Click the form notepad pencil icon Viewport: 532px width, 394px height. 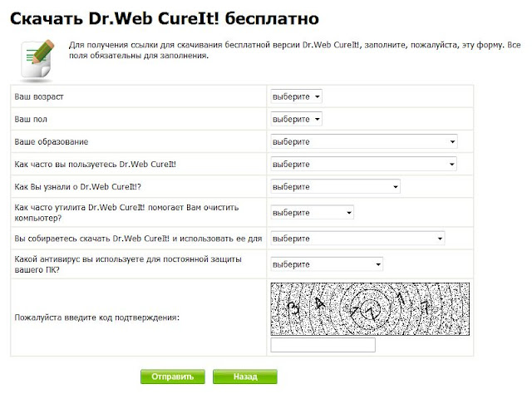(x=36, y=57)
